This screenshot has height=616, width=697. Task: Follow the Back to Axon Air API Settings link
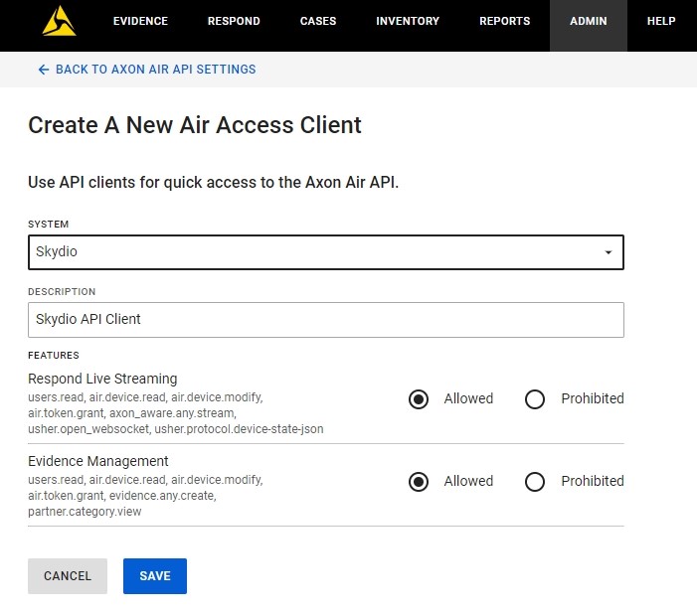click(x=155, y=70)
